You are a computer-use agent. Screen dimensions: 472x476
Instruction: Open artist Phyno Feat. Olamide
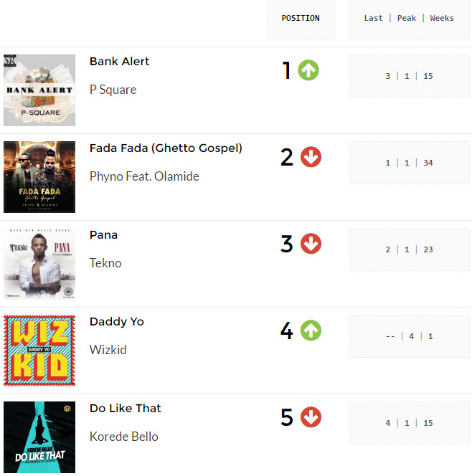click(144, 176)
